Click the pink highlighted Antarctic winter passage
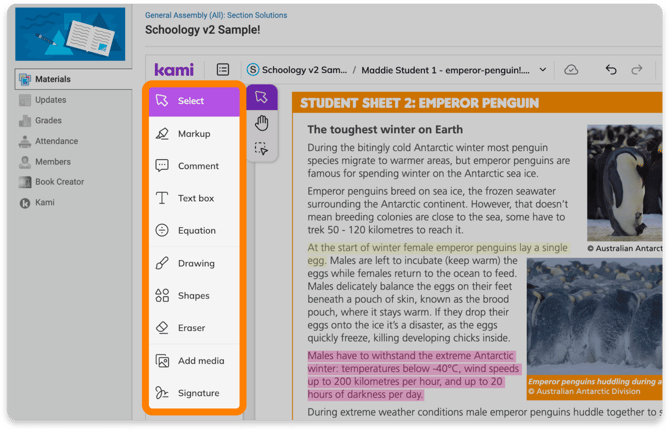 pos(413,375)
